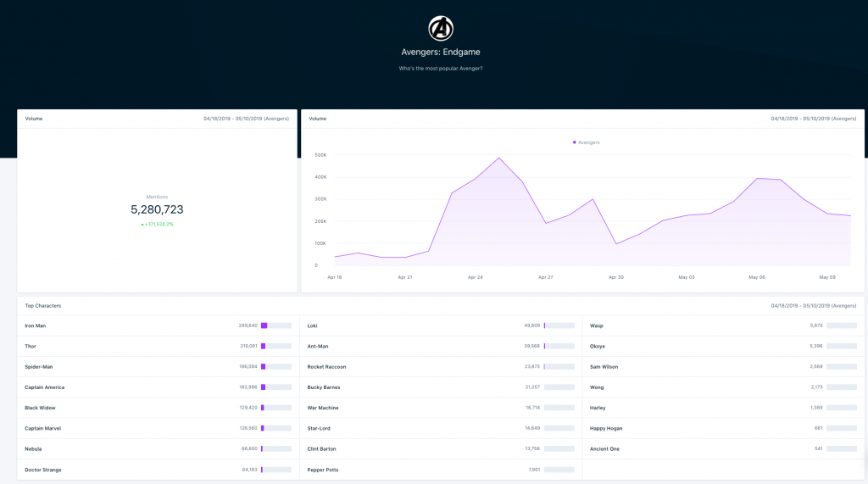The width and height of the screenshot is (868, 484).
Task: Click the Mentions label above the total
Action: click(157, 197)
